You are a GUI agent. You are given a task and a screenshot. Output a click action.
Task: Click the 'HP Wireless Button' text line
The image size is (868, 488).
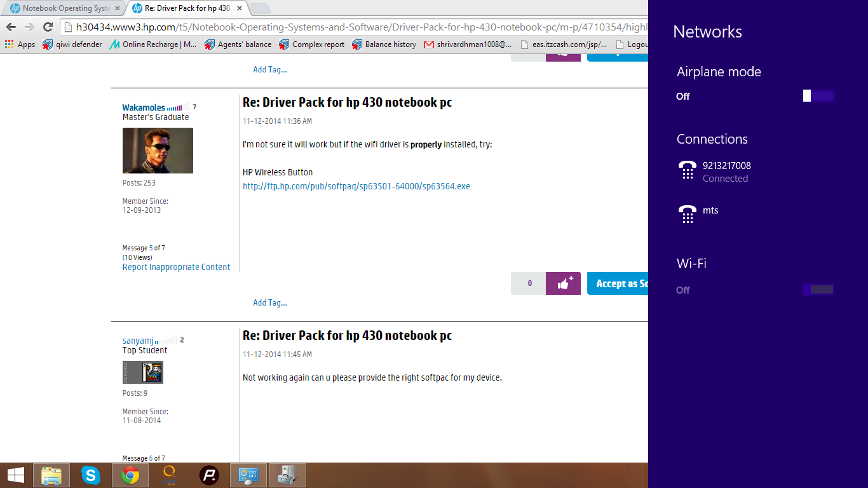tap(278, 172)
